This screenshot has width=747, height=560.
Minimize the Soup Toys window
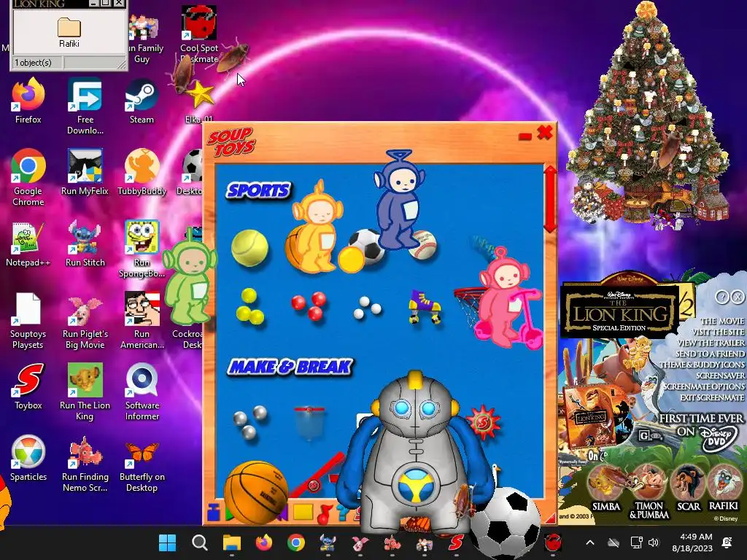525,136
